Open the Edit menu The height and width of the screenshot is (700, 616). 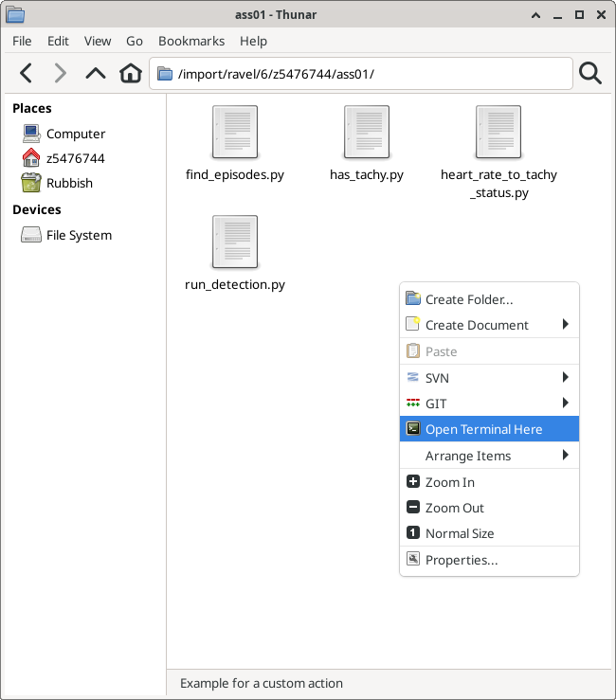58,41
